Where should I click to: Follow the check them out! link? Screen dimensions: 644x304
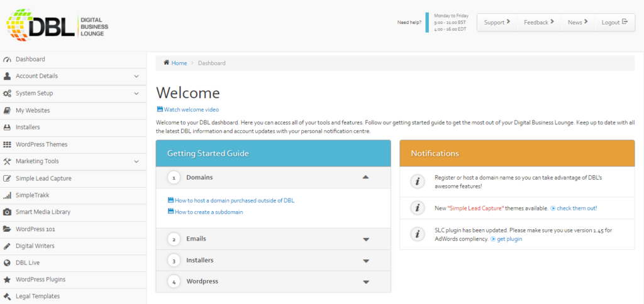coord(577,209)
